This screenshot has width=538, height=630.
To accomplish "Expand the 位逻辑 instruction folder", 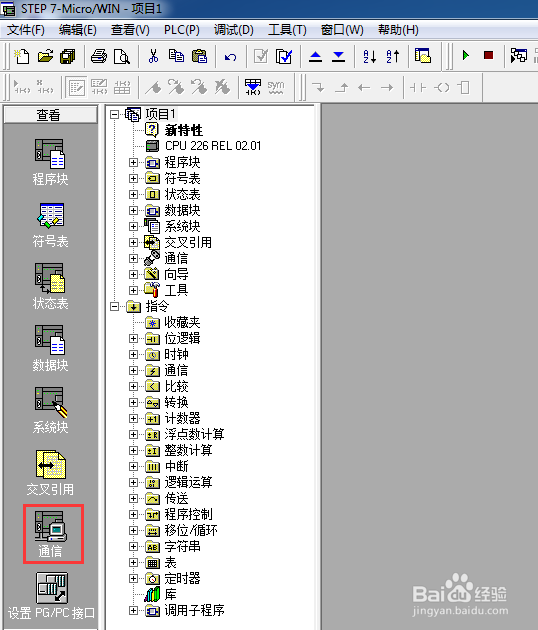I will pyautogui.click(x=133, y=338).
